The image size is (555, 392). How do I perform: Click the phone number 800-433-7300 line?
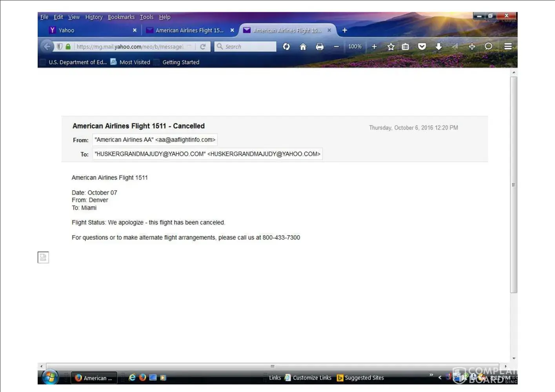pos(186,238)
